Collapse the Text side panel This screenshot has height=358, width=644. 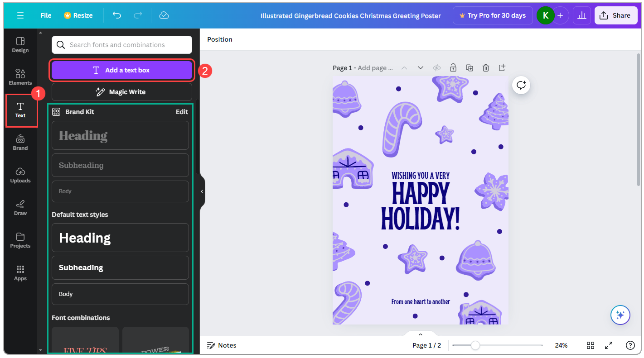tap(202, 191)
